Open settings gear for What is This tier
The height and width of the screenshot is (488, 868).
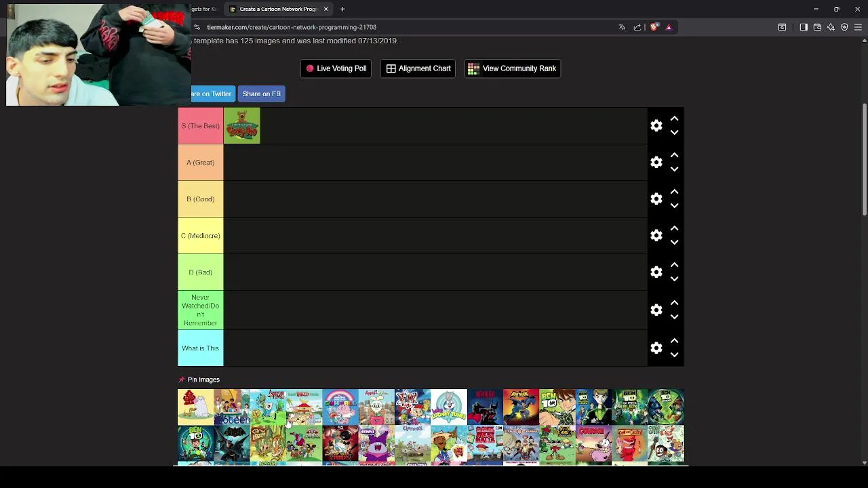pyautogui.click(x=656, y=348)
